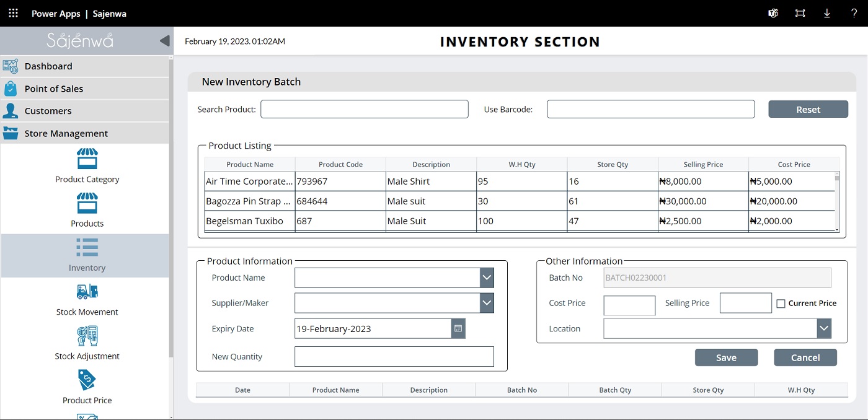Open the Stock Adjustment icon
This screenshot has width=868, height=420.
pos(87,336)
